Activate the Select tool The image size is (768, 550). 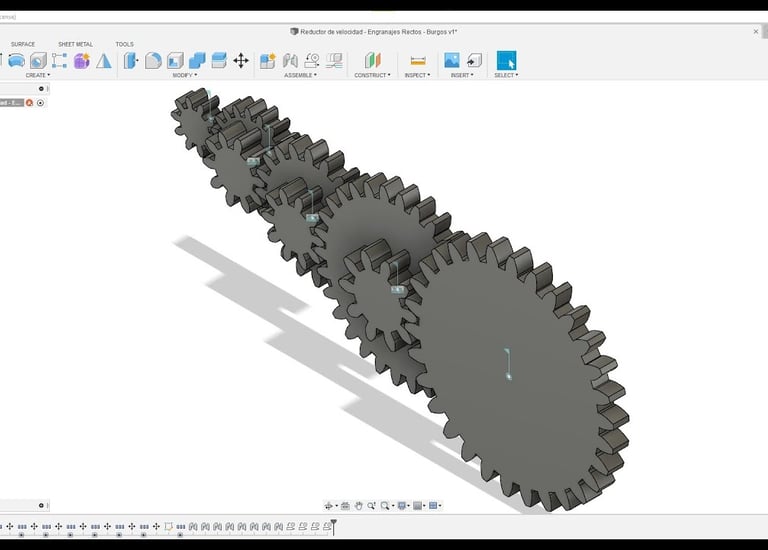(506, 61)
